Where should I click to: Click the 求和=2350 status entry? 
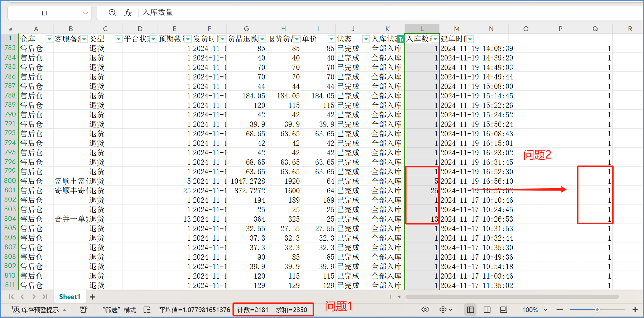pyautogui.click(x=292, y=310)
